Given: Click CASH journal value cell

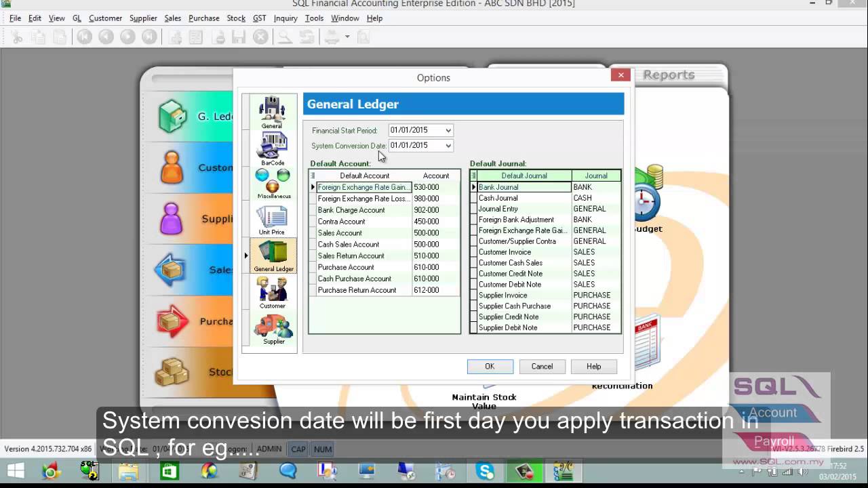Looking at the screenshot, I should click(x=596, y=198).
